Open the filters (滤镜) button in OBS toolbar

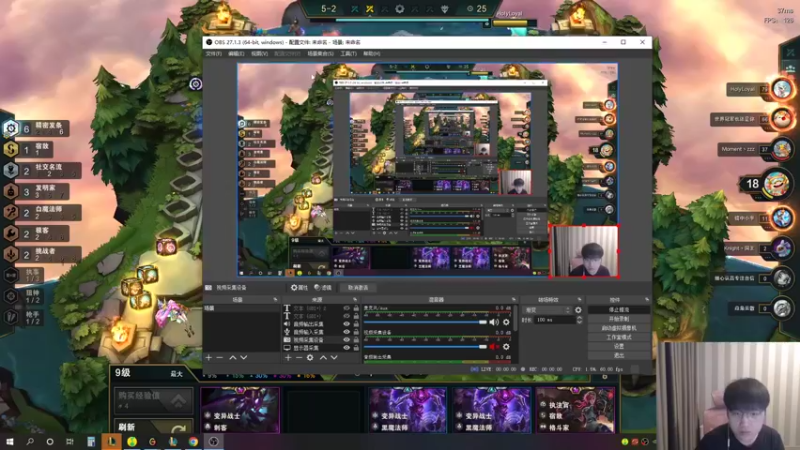coord(322,288)
